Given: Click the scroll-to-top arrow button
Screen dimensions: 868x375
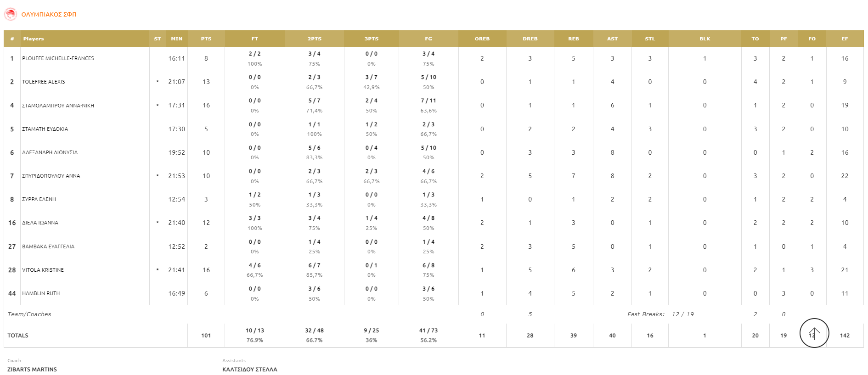Looking at the screenshot, I should point(814,333).
